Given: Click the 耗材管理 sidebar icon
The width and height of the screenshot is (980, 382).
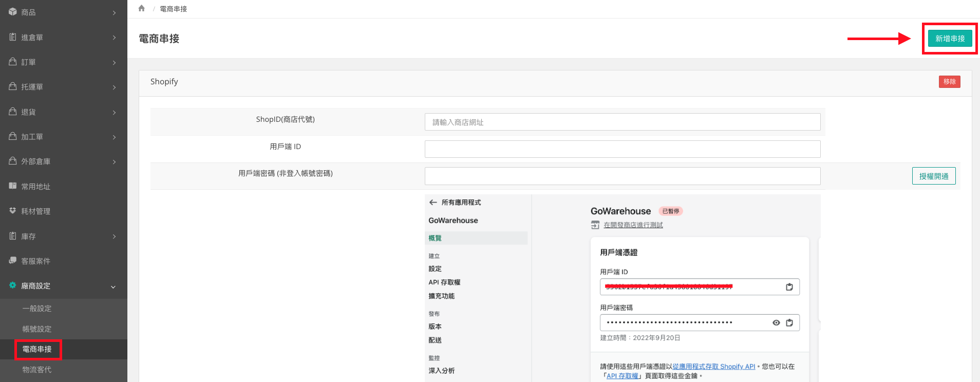Looking at the screenshot, I should (x=13, y=211).
